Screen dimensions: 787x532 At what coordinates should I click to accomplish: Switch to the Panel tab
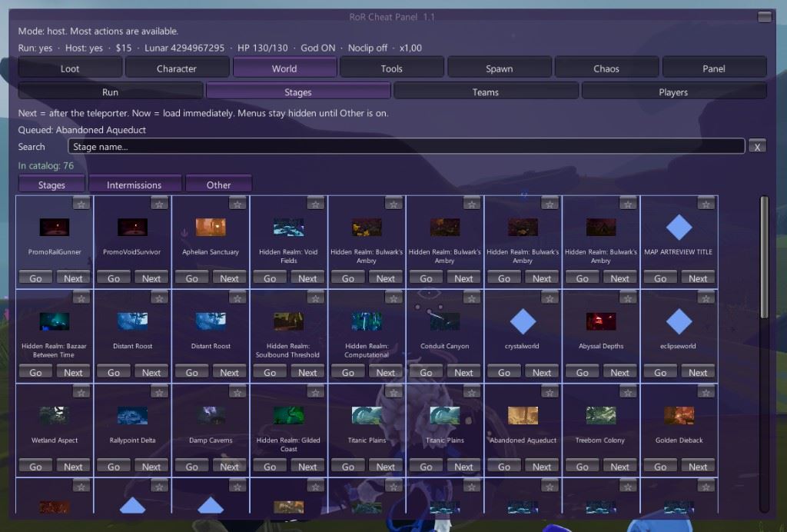[x=714, y=68]
